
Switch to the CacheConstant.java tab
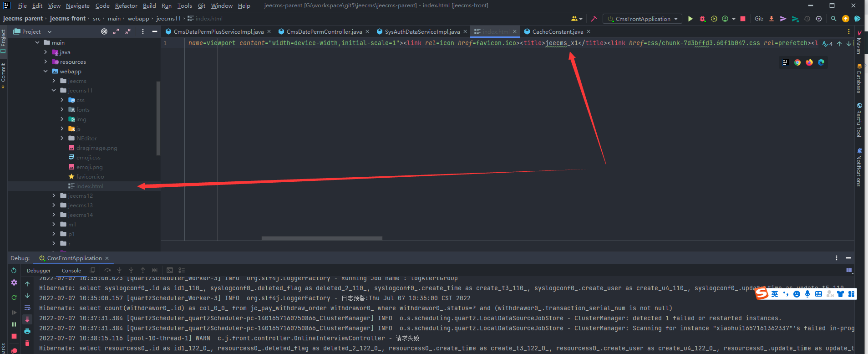click(558, 31)
